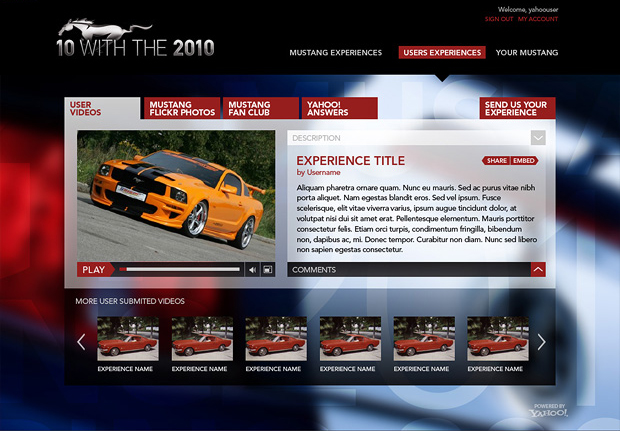620x431 pixels.
Task: Collapse the Description dropdown arrow
Action: coord(538,138)
